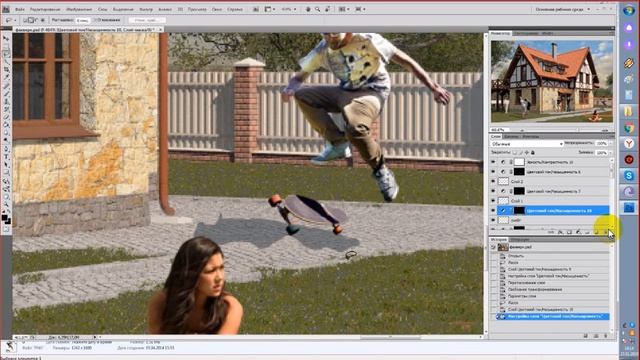Click the foreground color swatch in the toolbox
The width and height of the screenshot is (640, 360).
(x=4, y=218)
